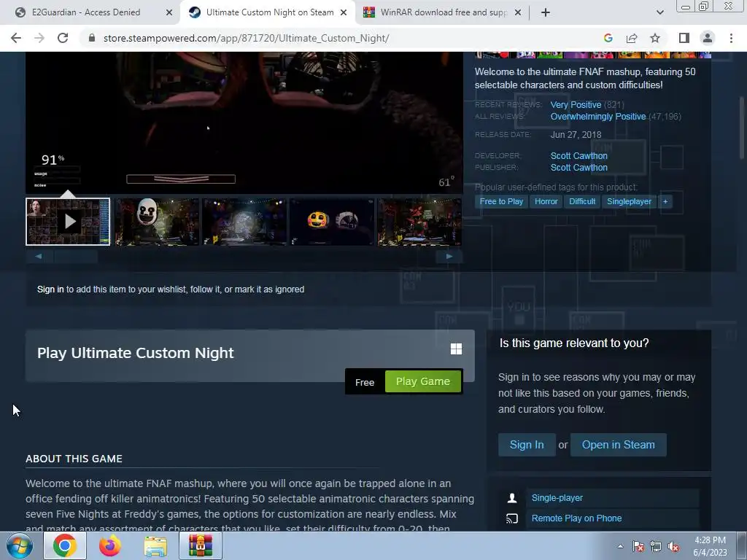This screenshot has height=560, width=747.
Task: Open the Single-player feature link
Action: [x=557, y=498]
